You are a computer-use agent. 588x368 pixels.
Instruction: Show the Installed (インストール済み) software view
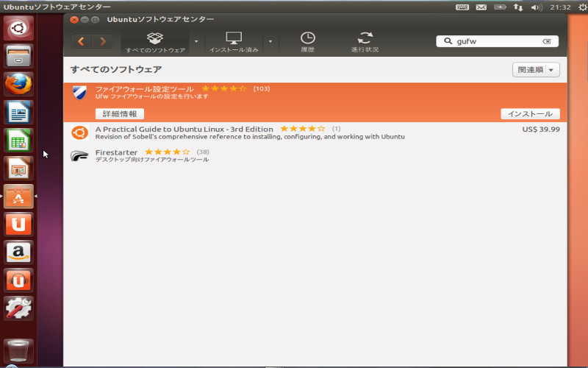coord(234,42)
